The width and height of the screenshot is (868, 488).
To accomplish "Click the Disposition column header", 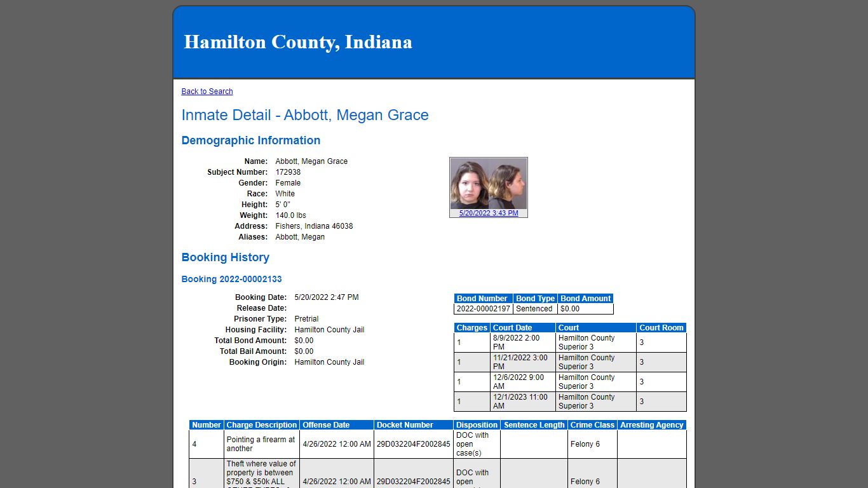I will pyautogui.click(x=477, y=425).
